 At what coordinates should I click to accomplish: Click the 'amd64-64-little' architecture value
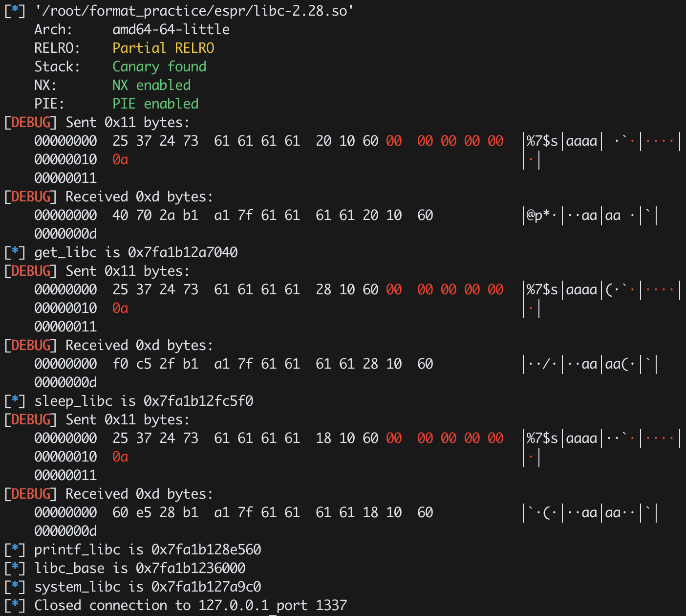click(x=171, y=29)
